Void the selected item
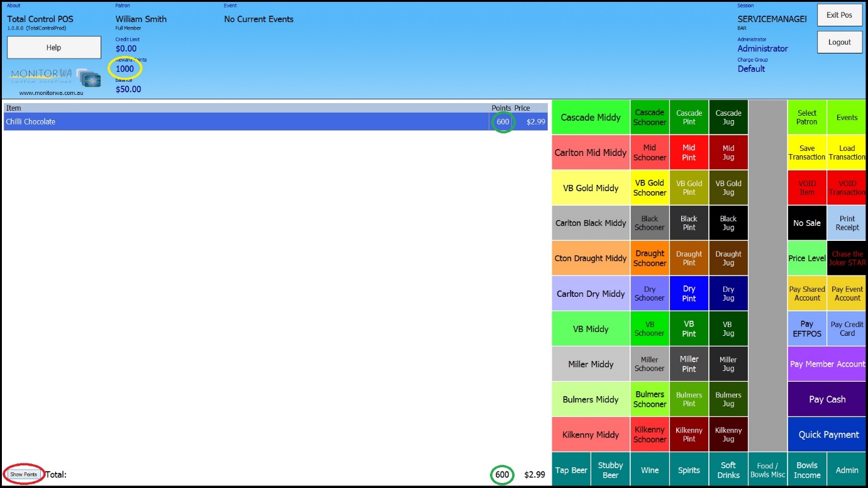Image resolution: width=868 pixels, height=488 pixels. coord(807,187)
